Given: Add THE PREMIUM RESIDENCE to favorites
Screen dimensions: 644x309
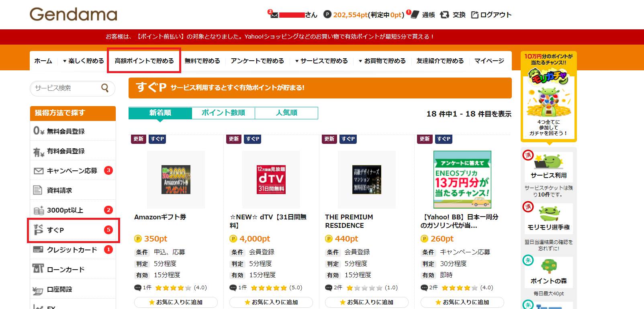Looking at the screenshot, I should pos(367,302).
